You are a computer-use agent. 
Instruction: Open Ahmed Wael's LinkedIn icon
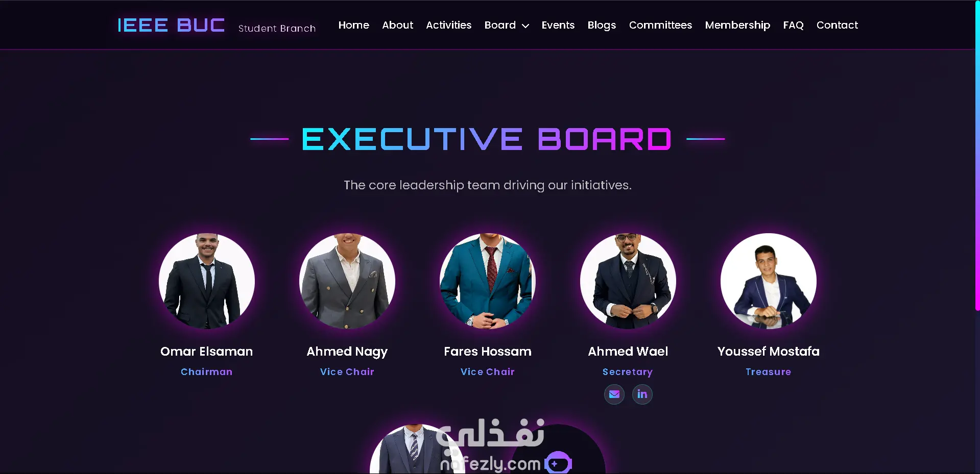642,394
